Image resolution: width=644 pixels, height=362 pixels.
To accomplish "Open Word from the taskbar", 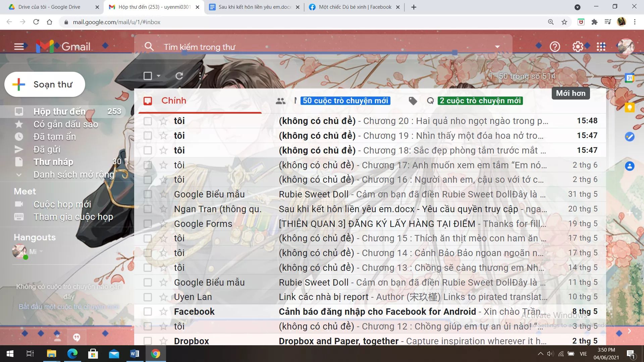I will pyautogui.click(x=135, y=354).
